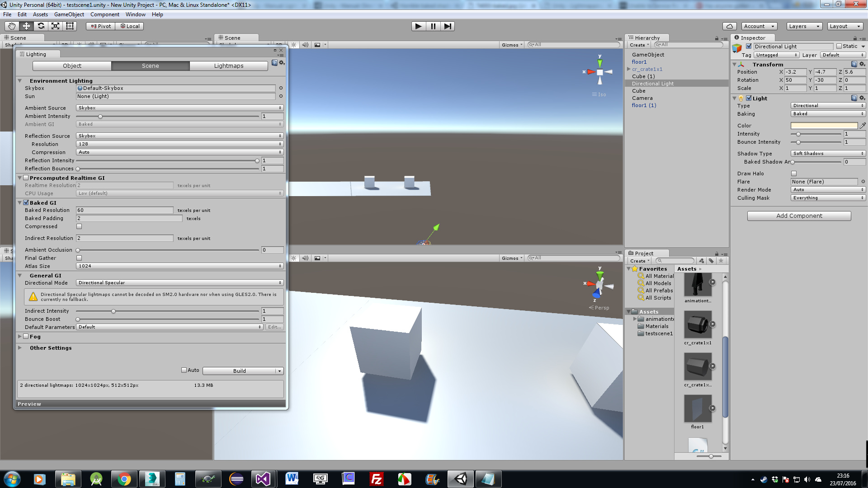Toggle audio in upper Scene view

(305, 45)
